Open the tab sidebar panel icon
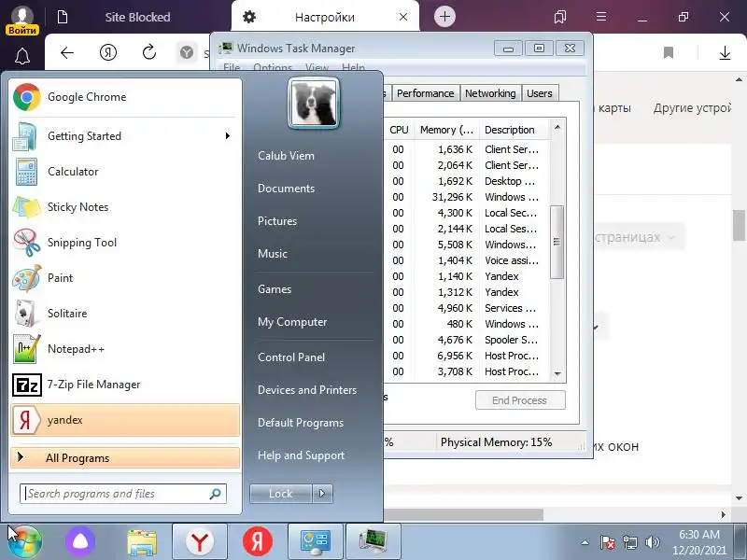The image size is (747, 560). pos(560,17)
